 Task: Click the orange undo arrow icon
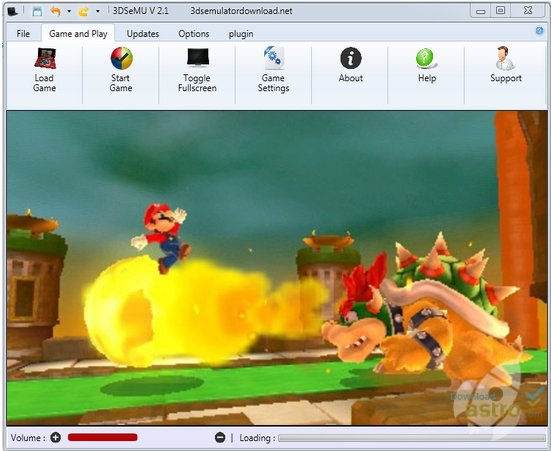tap(56, 11)
